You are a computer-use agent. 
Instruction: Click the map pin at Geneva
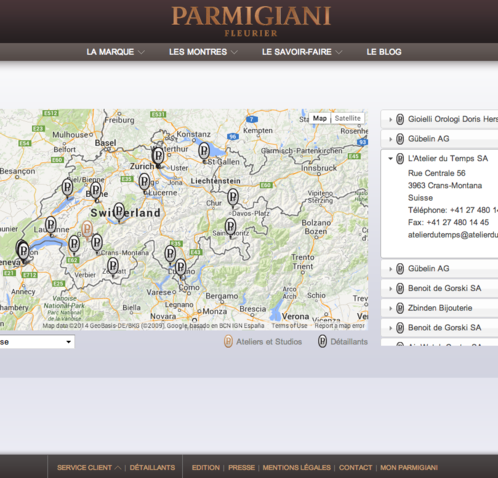tap(23, 252)
